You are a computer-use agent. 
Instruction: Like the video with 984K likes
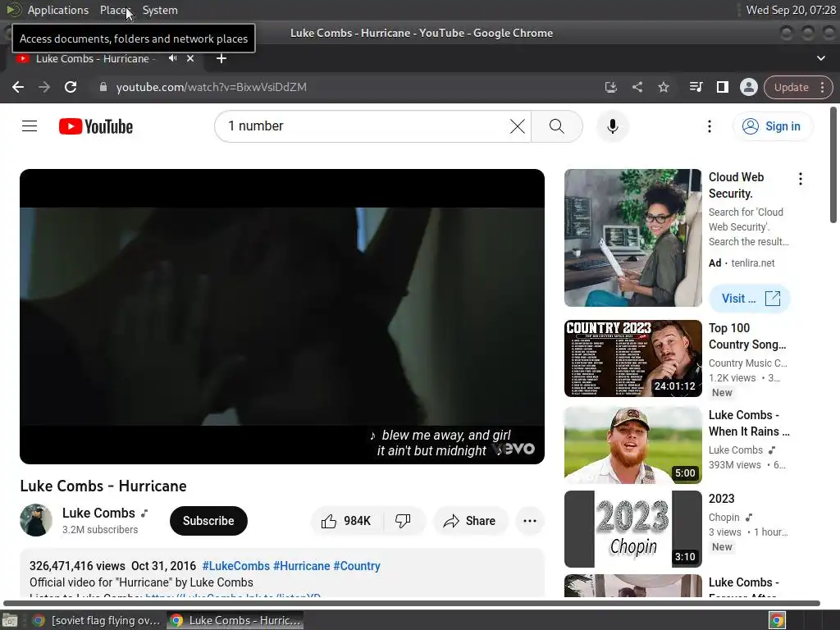click(x=346, y=521)
